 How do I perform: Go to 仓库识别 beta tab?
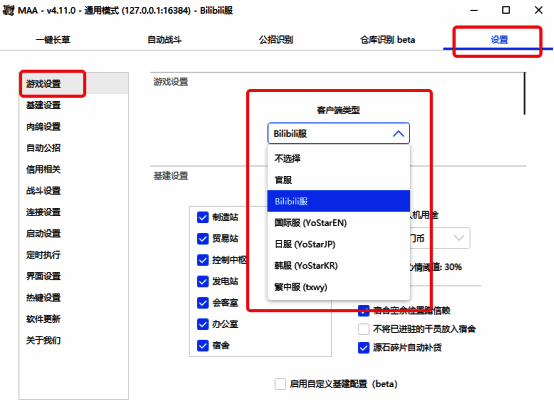pos(387,40)
